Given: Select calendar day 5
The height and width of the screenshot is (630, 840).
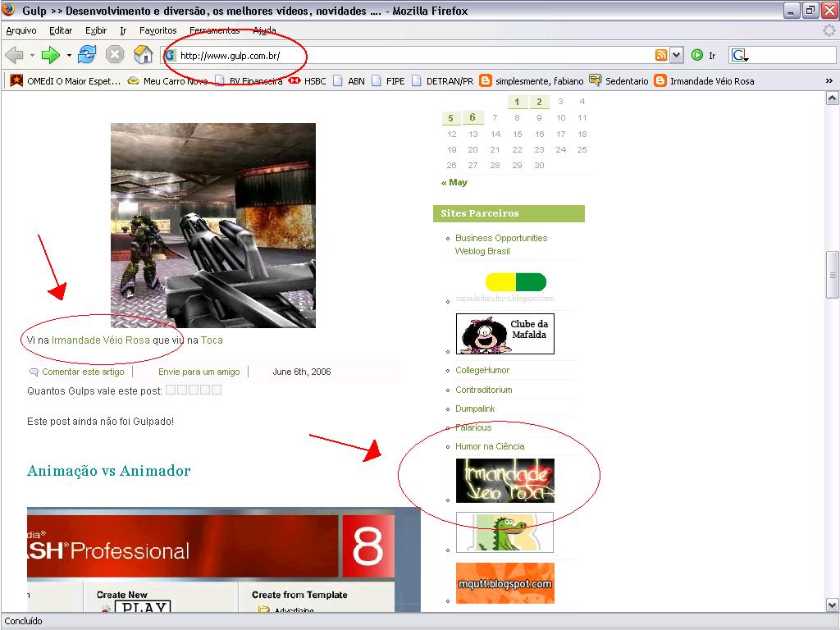Looking at the screenshot, I should tap(450, 118).
